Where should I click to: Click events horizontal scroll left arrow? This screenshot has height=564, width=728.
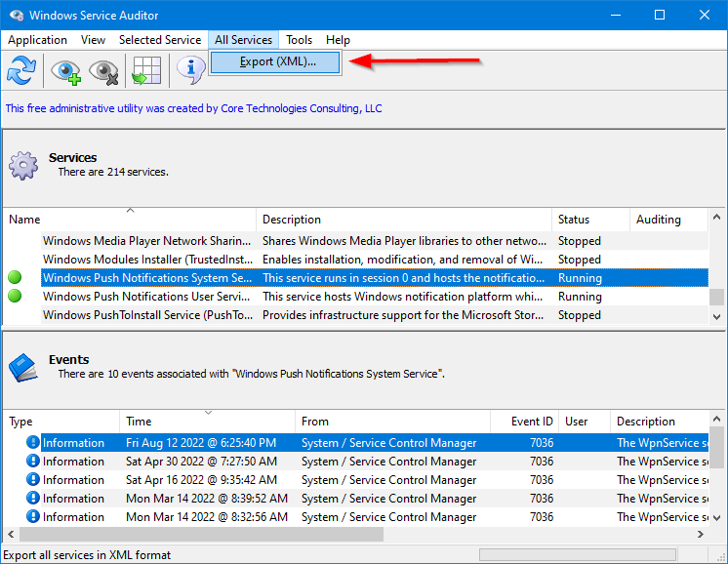click(x=11, y=534)
